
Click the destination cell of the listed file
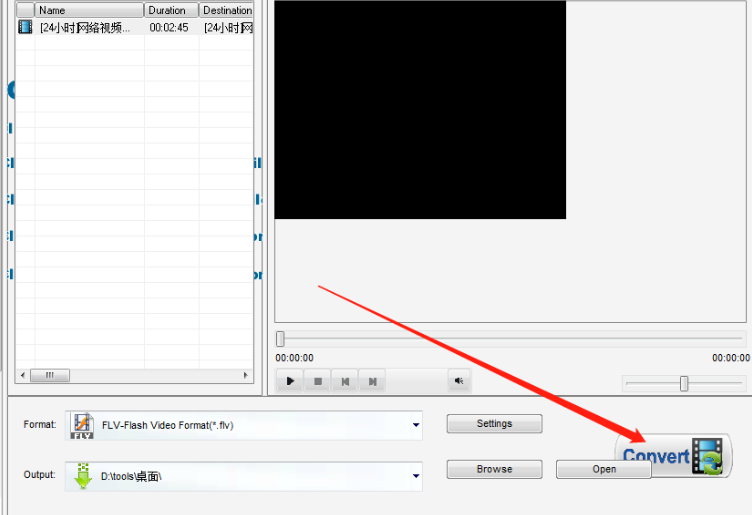tap(226, 27)
